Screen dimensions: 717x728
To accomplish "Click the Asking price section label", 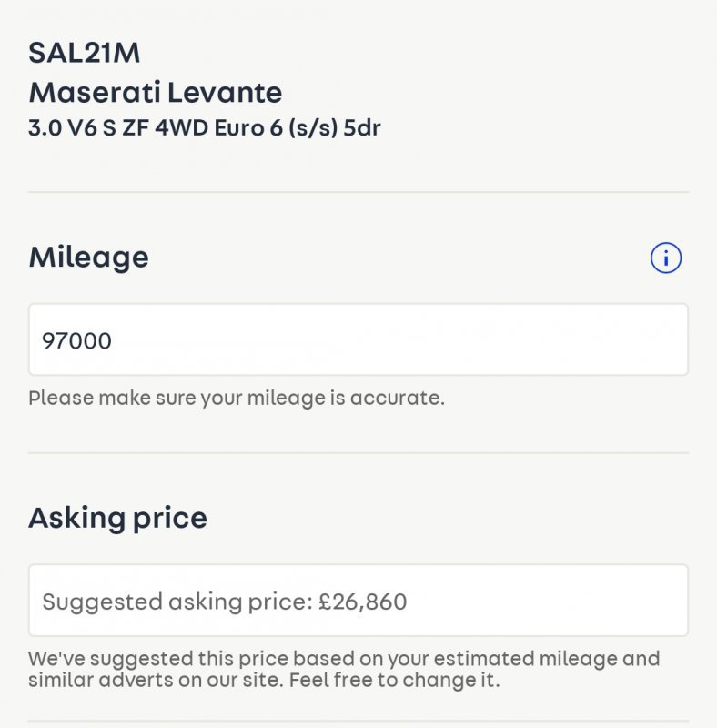I will pos(118,518).
